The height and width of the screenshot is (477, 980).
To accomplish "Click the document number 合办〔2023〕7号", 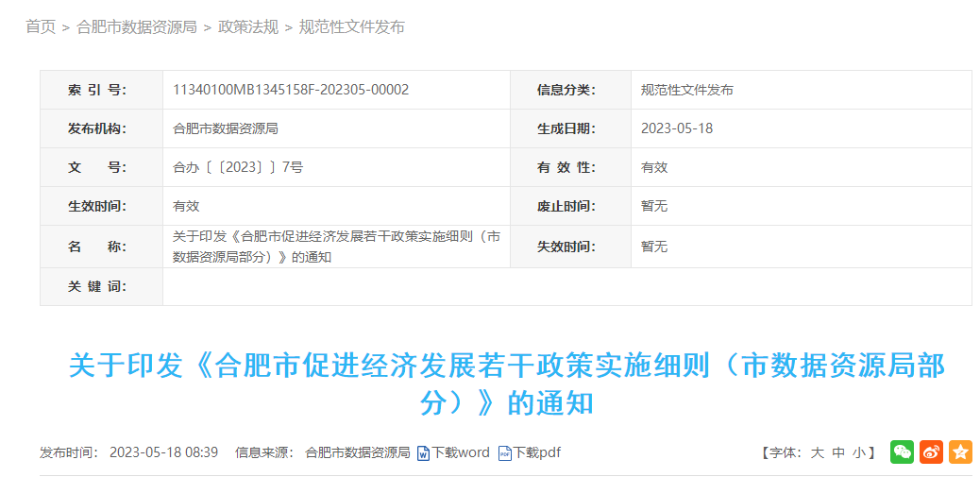I will [x=238, y=167].
